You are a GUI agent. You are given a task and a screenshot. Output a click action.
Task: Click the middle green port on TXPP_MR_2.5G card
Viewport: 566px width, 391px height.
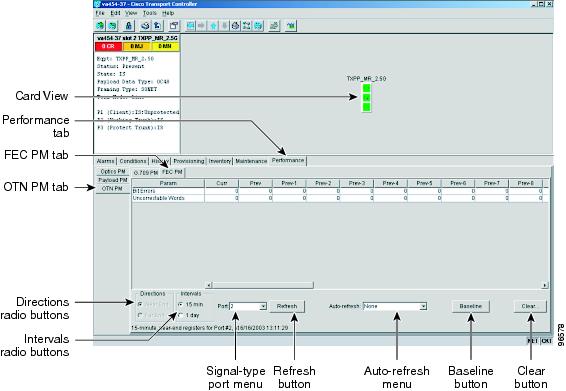pyautogui.click(x=366, y=98)
